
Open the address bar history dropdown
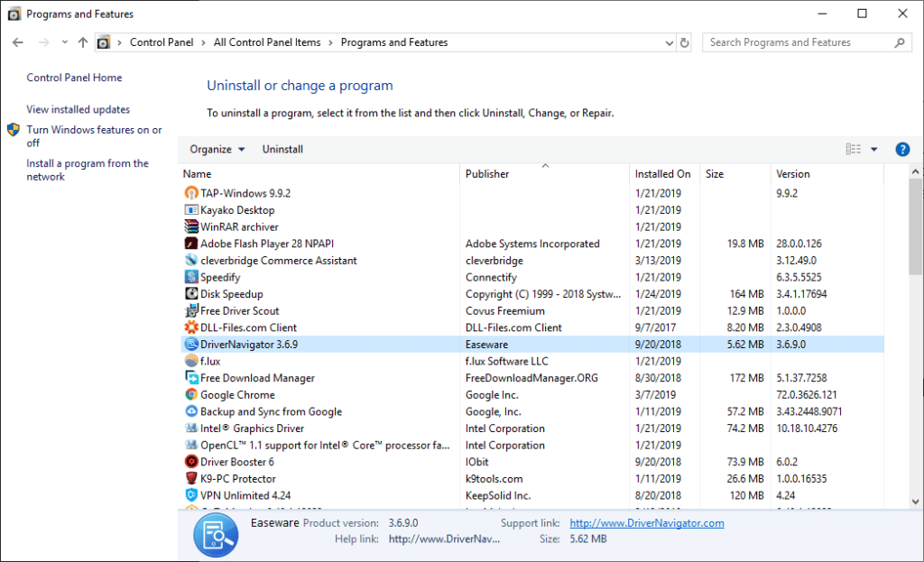669,42
